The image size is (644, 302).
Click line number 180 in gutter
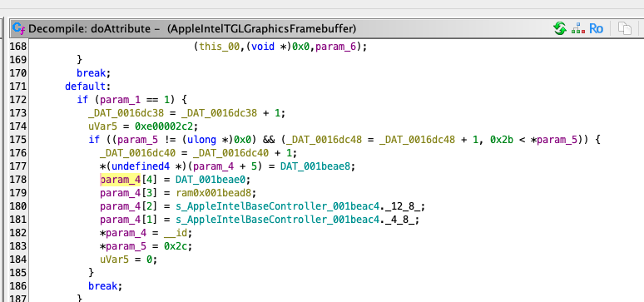tap(17, 205)
